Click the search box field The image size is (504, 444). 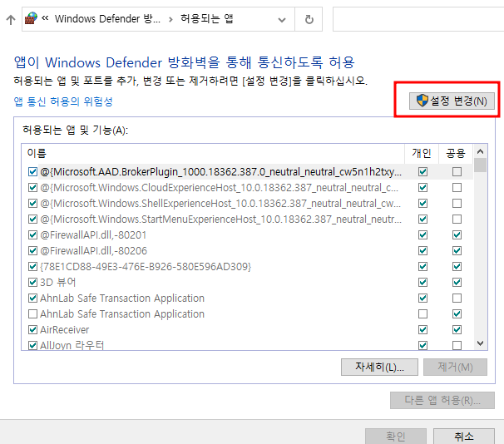[418, 19]
